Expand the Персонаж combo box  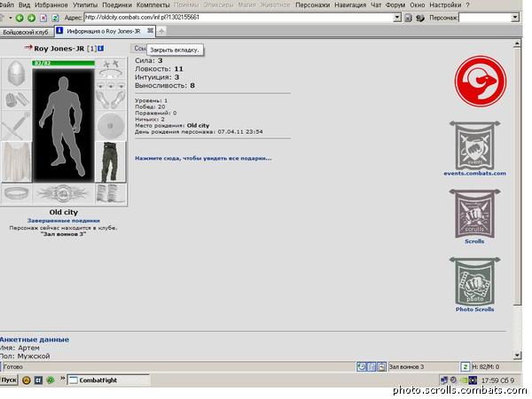tap(515, 18)
